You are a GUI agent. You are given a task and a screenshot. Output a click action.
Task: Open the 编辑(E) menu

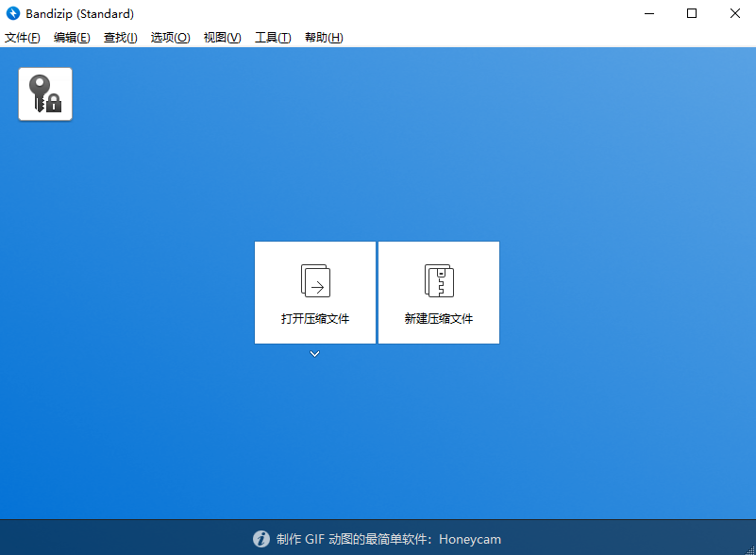click(x=72, y=37)
